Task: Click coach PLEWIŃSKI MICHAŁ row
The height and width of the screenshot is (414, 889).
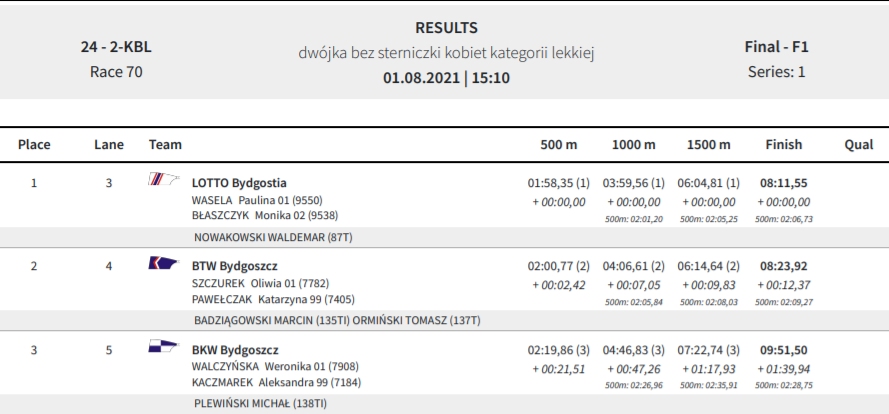Action: coord(444,404)
